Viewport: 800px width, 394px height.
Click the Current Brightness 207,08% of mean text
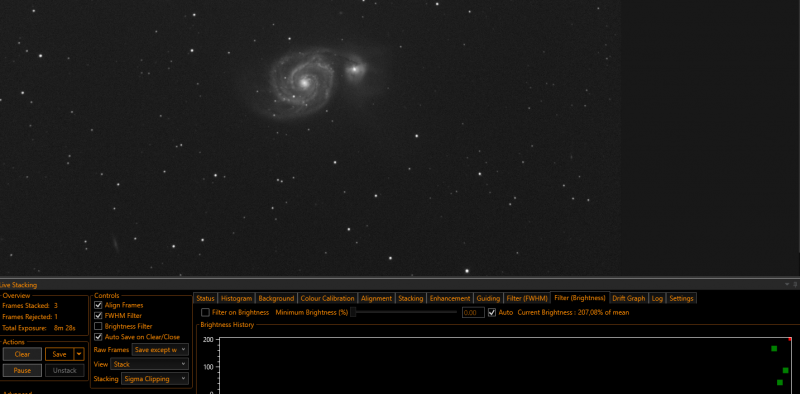573,312
